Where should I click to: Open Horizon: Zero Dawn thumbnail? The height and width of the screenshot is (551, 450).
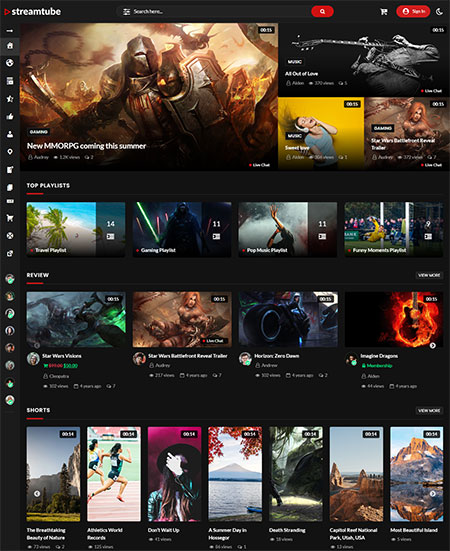point(288,319)
